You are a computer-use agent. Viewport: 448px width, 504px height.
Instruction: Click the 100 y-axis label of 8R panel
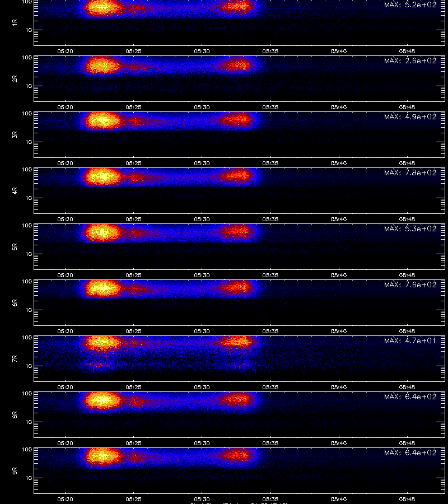pyautogui.click(x=27, y=394)
